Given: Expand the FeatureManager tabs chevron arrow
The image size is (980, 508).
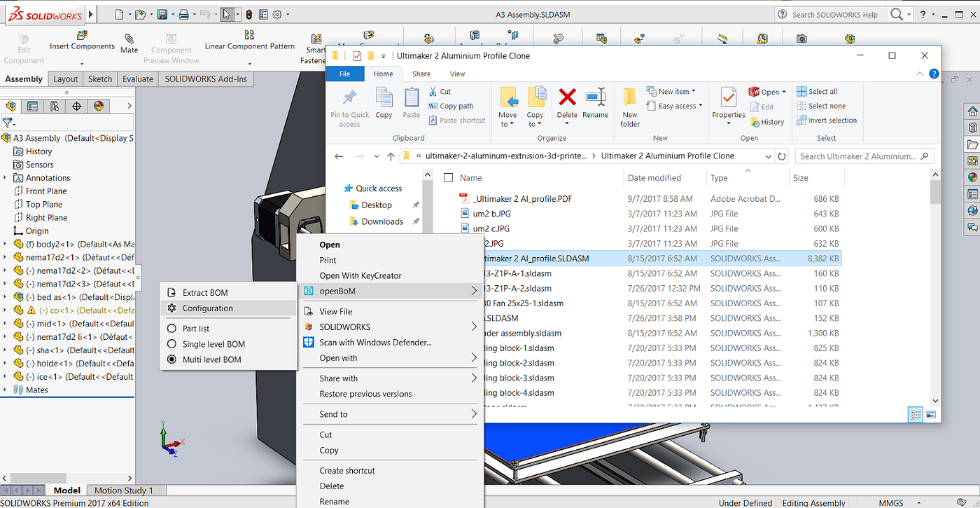Looking at the screenshot, I should [129, 106].
